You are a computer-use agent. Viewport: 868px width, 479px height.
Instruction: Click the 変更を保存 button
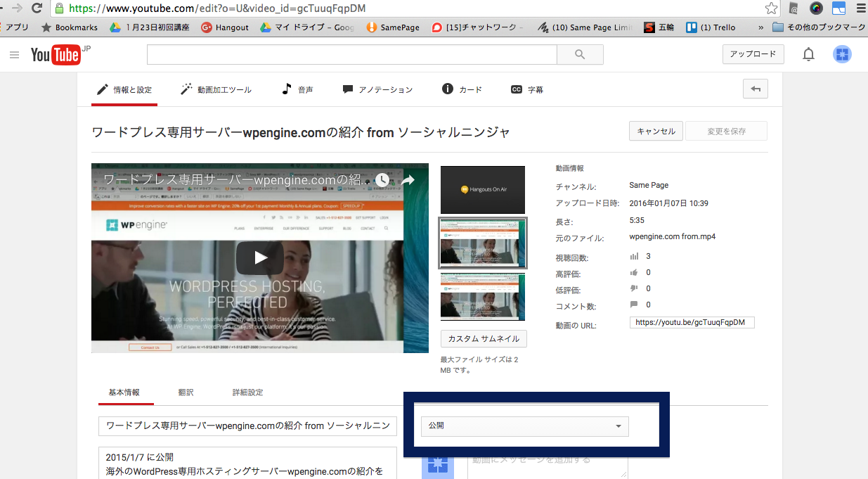click(x=726, y=131)
